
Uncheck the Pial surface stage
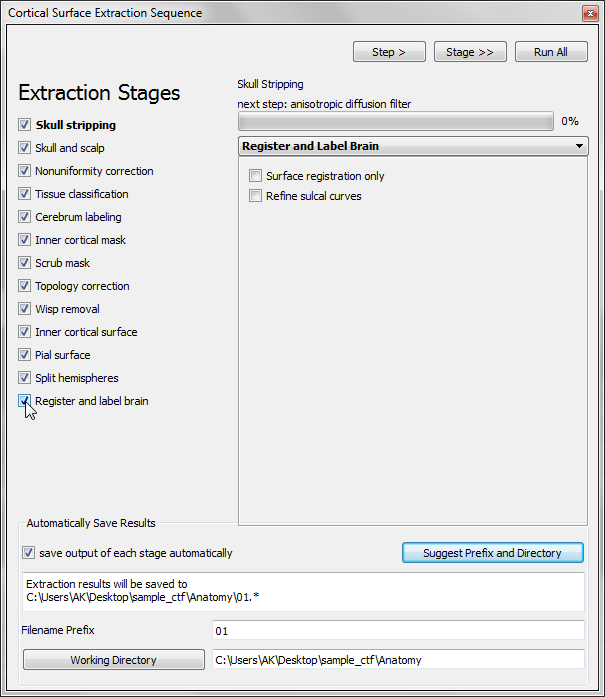[25, 355]
